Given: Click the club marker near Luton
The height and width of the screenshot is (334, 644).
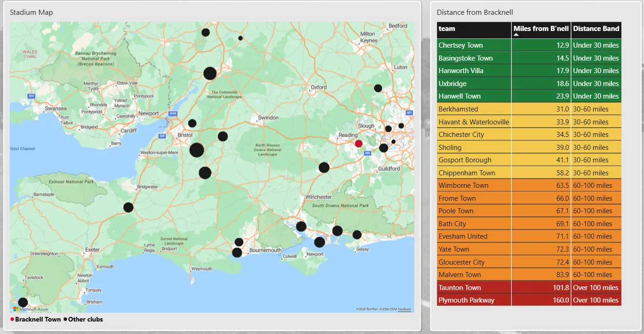Looking at the screenshot, I should coord(378,88).
